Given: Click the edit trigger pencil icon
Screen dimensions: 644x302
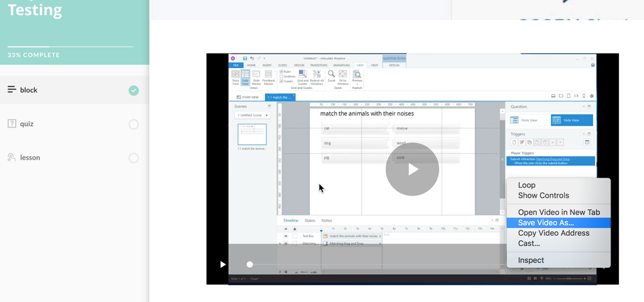Looking at the screenshot, I should click(x=522, y=142).
